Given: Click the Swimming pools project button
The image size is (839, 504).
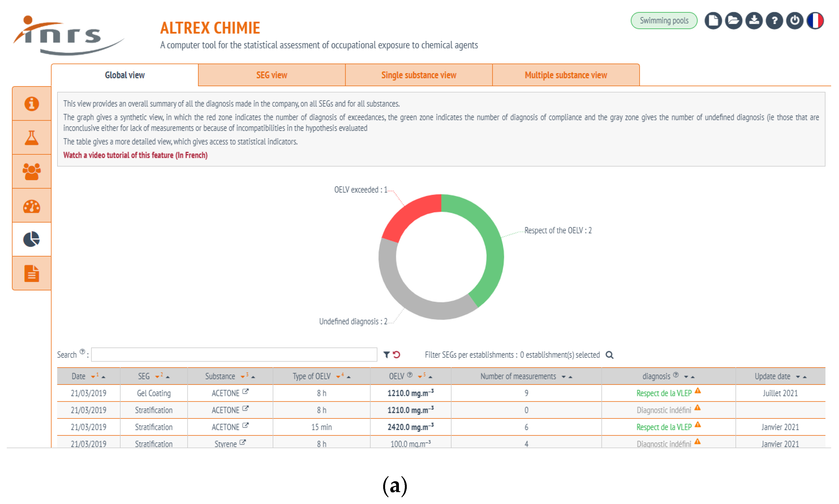Looking at the screenshot, I should (x=664, y=21).
